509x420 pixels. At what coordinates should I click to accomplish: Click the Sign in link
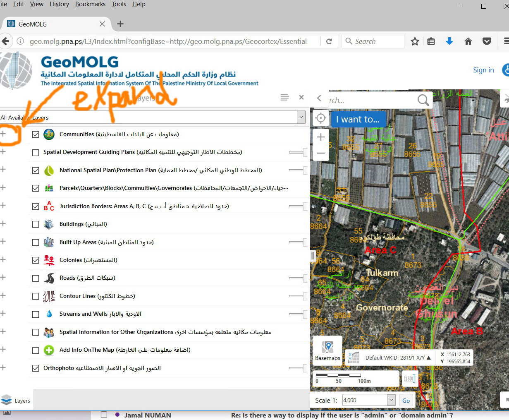[483, 70]
